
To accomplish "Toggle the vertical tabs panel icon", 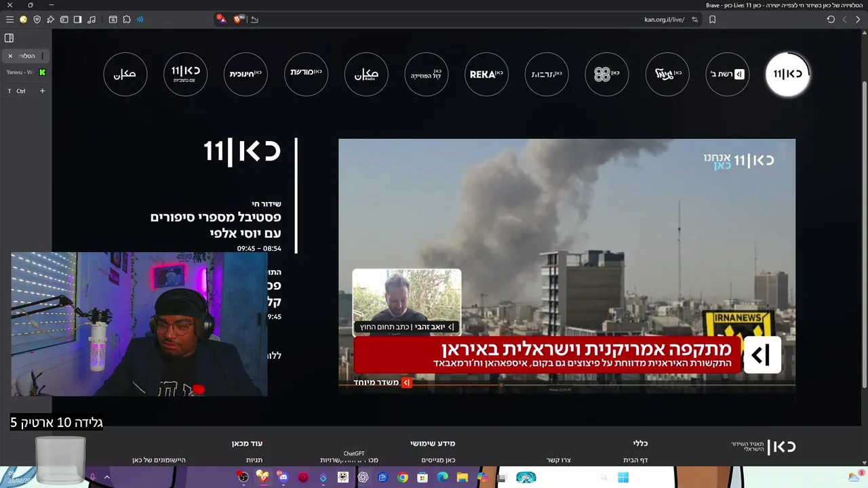I will tap(9, 38).
